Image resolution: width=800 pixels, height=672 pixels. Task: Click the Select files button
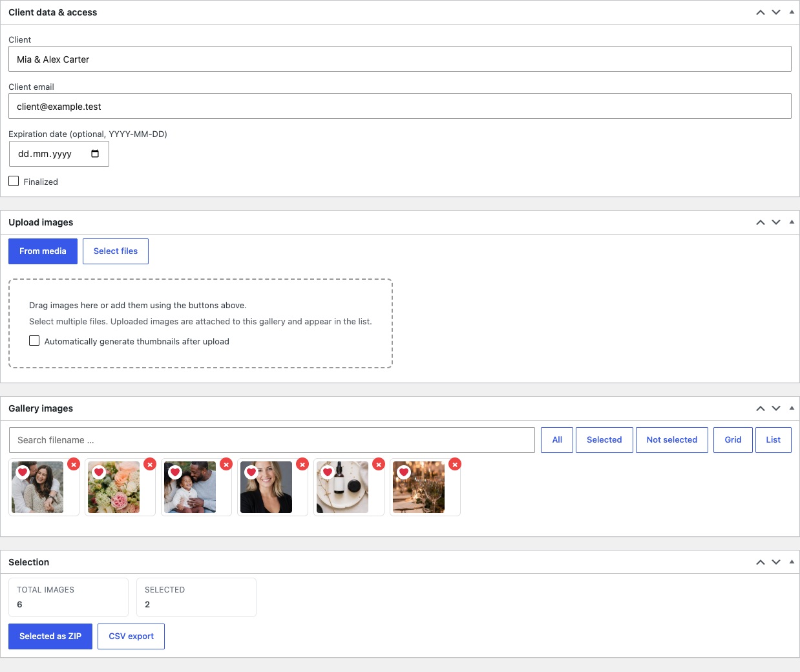point(116,251)
